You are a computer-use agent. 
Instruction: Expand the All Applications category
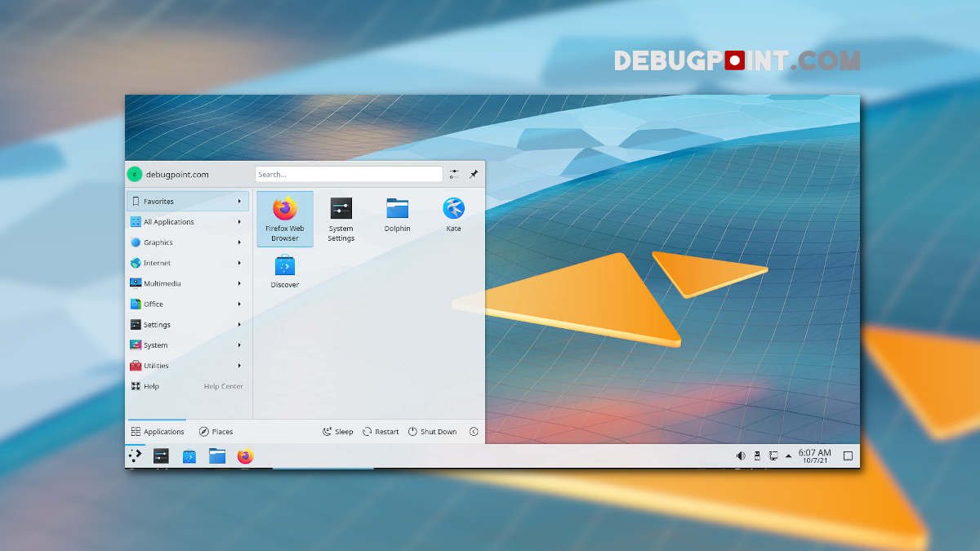(188, 222)
